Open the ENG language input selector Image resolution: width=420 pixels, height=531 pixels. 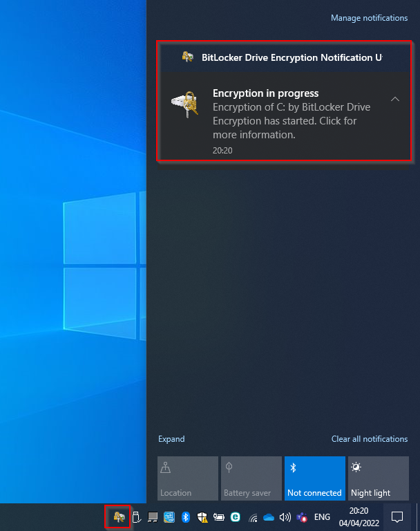pos(322,516)
